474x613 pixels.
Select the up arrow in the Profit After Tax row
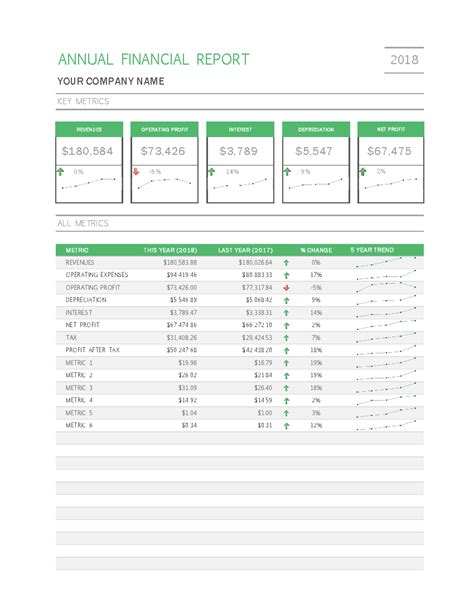click(x=286, y=350)
